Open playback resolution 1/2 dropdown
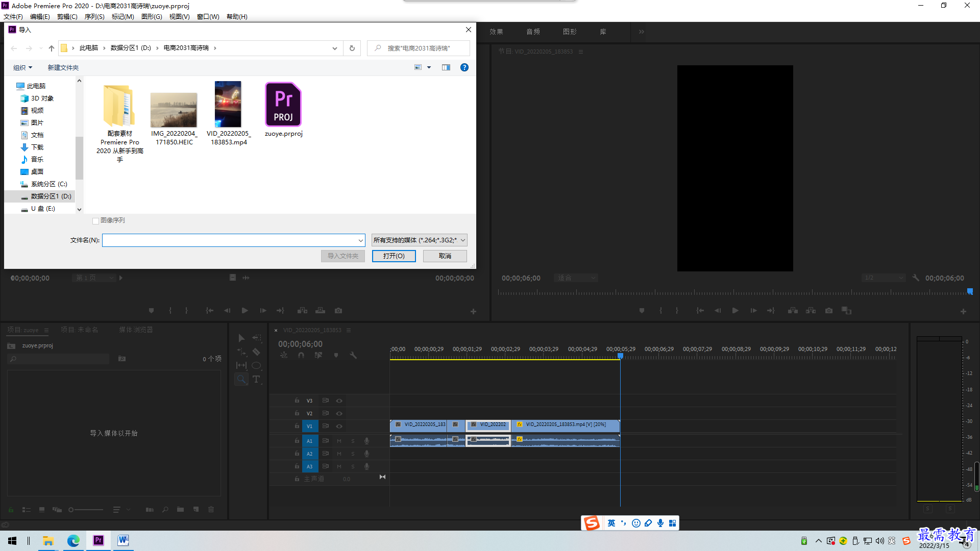Image resolution: width=980 pixels, height=551 pixels. [884, 278]
